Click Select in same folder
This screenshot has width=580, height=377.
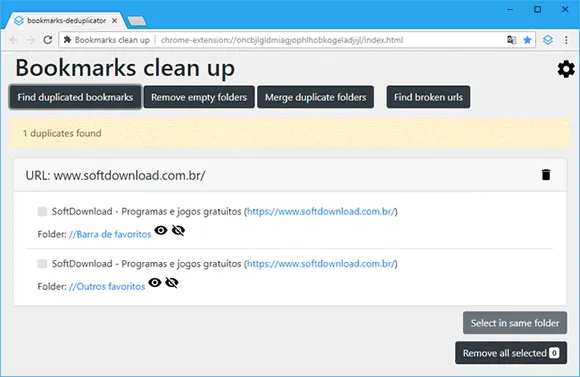(515, 323)
